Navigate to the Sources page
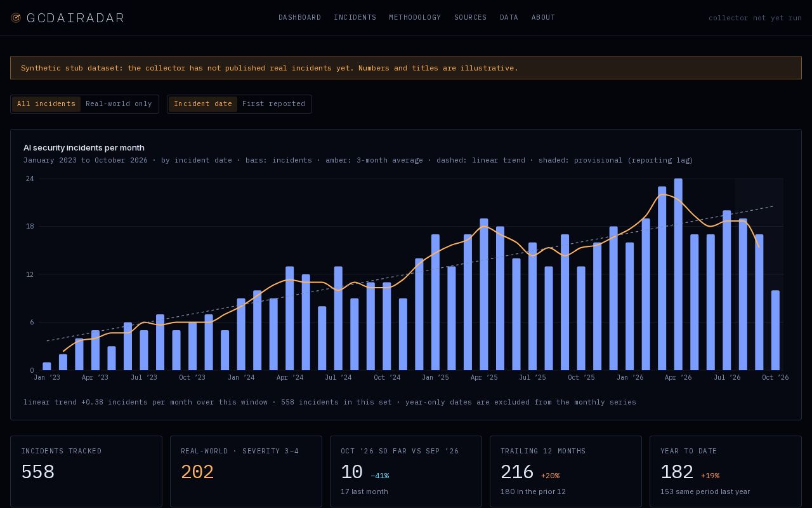The height and width of the screenshot is (508, 812). (x=471, y=18)
